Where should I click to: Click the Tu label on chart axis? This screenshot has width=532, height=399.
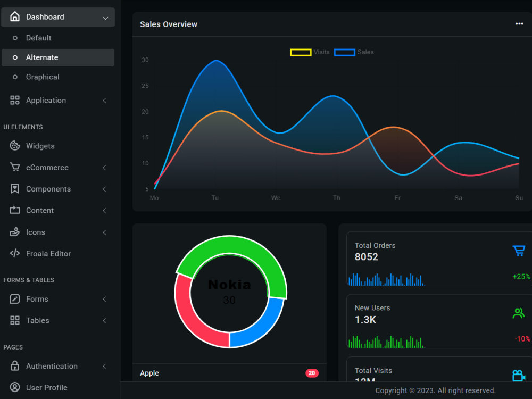click(x=215, y=198)
